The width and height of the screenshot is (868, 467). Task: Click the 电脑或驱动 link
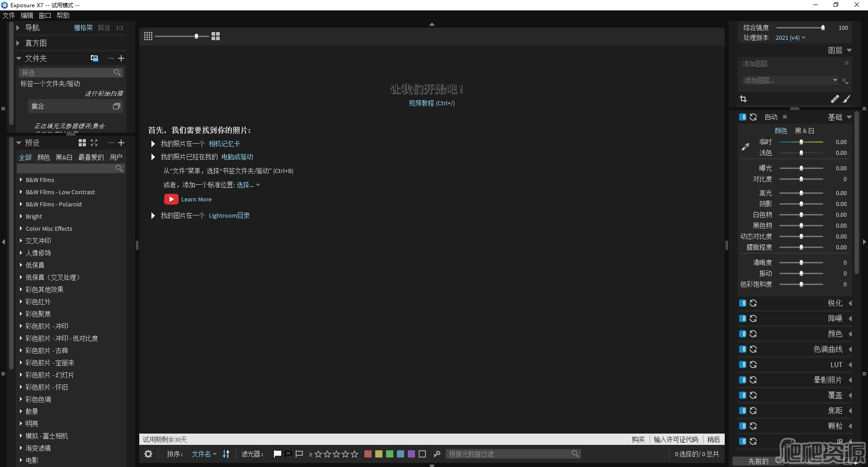click(x=237, y=157)
